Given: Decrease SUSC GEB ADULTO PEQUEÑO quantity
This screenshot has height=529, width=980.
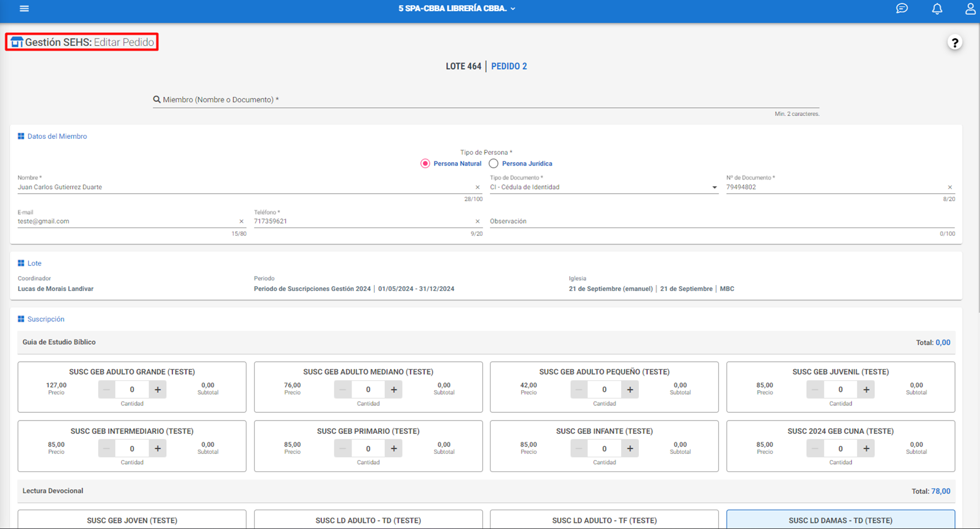Looking at the screenshot, I should coord(579,390).
